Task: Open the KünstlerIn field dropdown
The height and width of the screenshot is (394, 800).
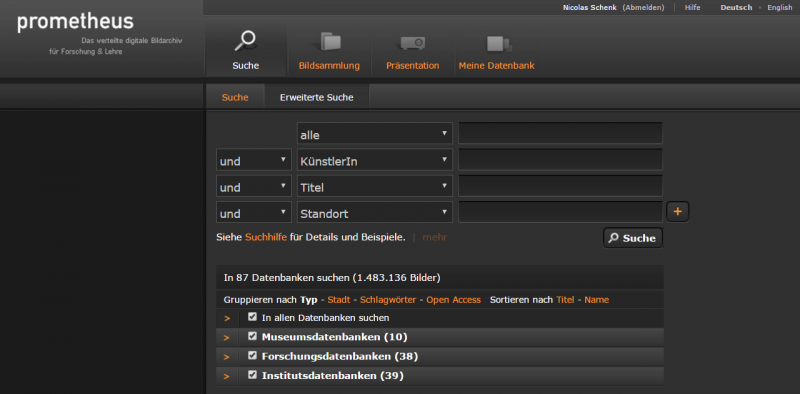Action: click(x=374, y=160)
